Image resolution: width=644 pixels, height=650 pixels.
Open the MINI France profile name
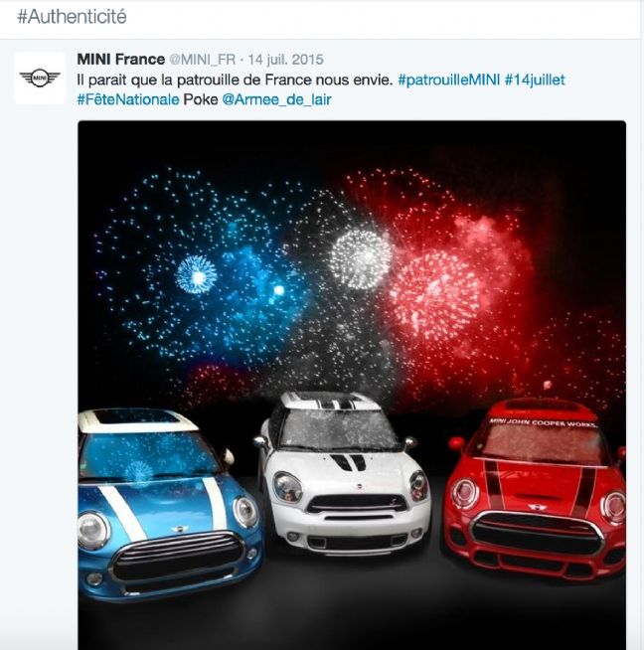tap(121, 60)
